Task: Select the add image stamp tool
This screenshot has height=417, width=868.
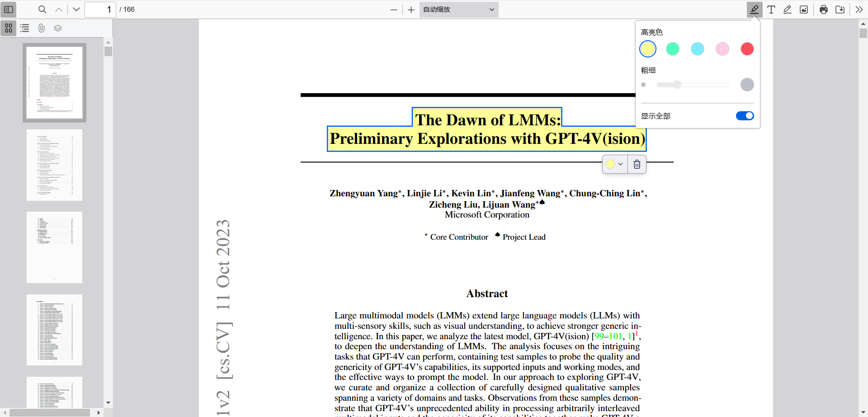Action: click(804, 9)
